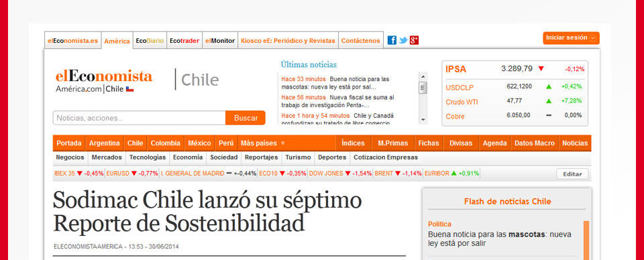644x260 pixels.
Task: Open the Politica flash news category
Action: (x=439, y=224)
